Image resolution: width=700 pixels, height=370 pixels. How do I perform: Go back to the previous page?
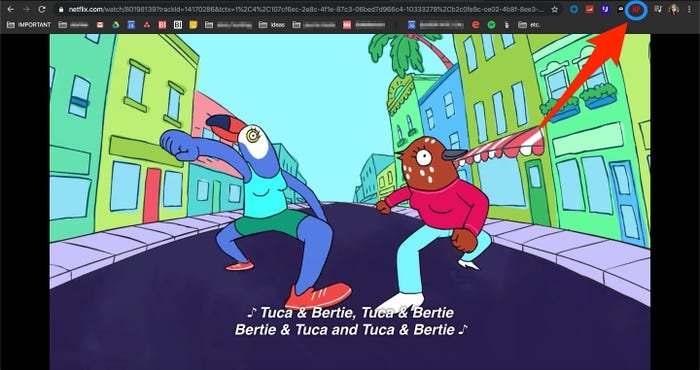(x=11, y=9)
